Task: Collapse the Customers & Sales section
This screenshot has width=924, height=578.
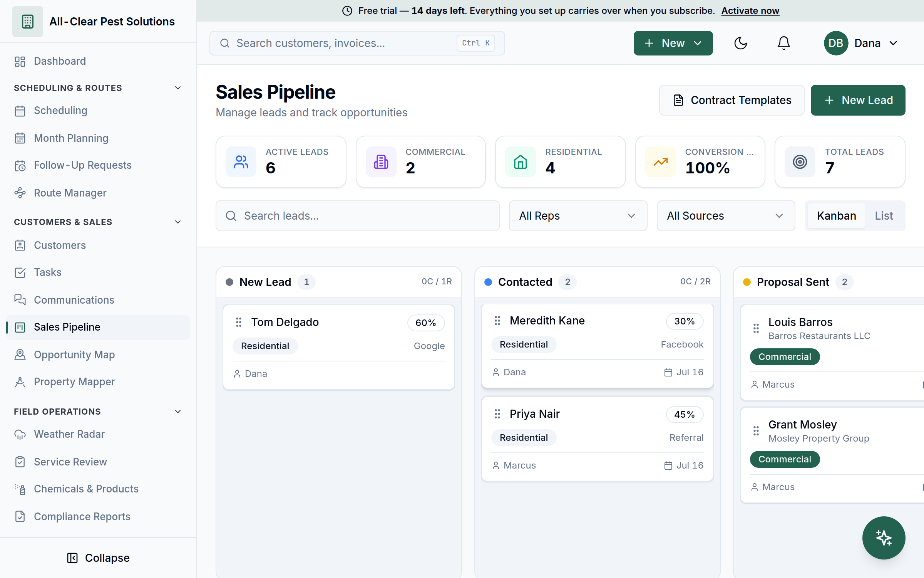Action: (x=98, y=222)
